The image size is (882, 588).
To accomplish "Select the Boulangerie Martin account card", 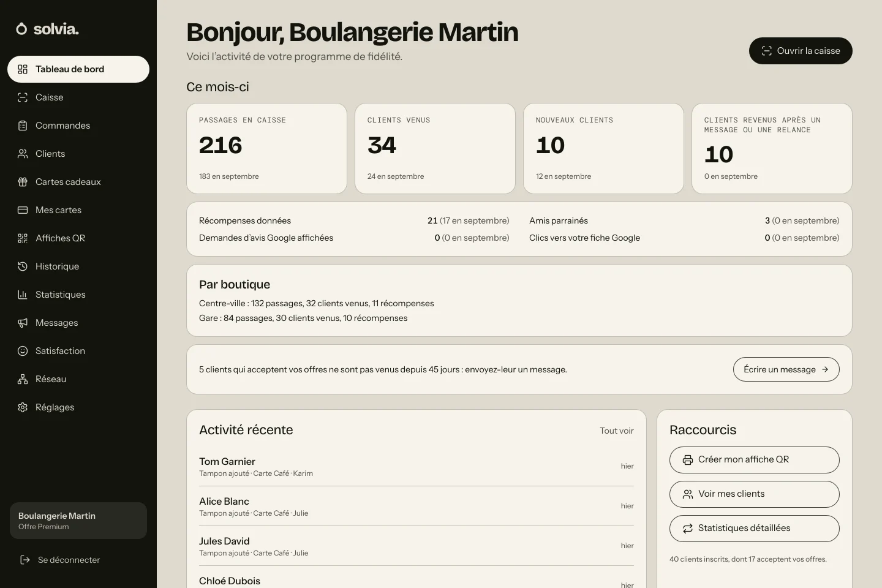I will 78,521.
